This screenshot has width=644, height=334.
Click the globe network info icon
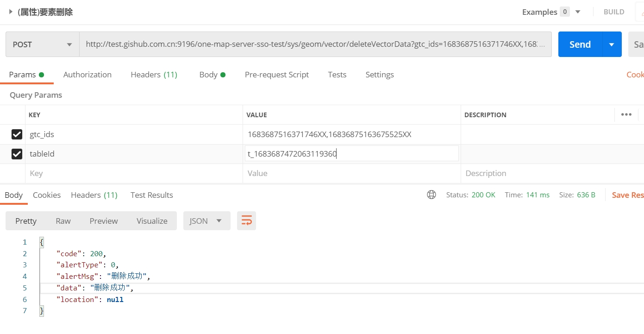pos(431,195)
